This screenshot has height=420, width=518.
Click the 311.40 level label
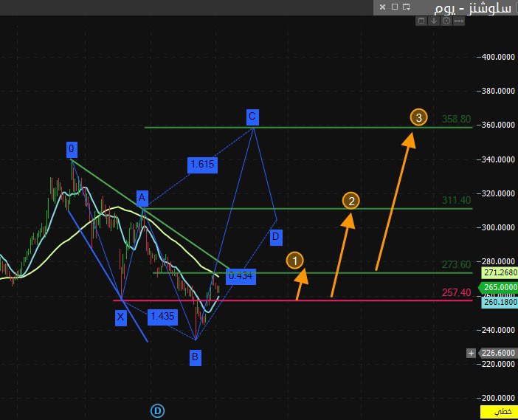click(x=457, y=200)
